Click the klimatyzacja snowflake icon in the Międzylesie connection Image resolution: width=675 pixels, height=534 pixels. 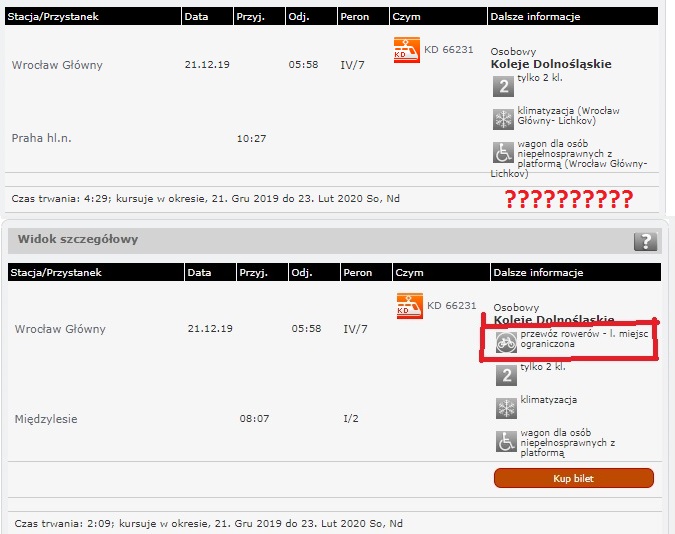pos(506,408)
